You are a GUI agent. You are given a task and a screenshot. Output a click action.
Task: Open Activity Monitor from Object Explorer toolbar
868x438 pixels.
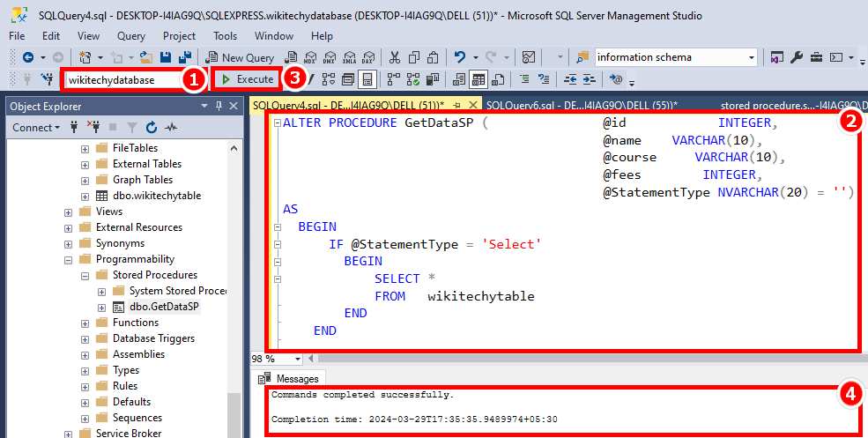point(171,127)
